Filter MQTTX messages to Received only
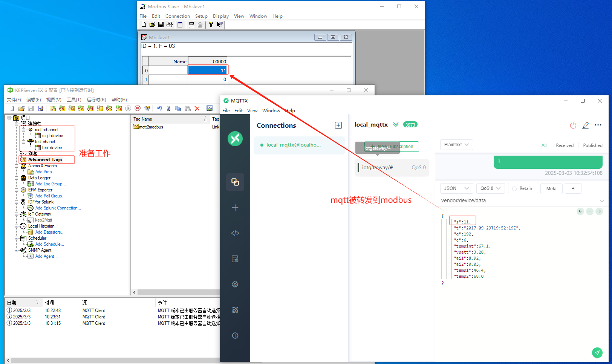Image resolution: width=612 pixels, height=364 pixels. click(565, 145)
